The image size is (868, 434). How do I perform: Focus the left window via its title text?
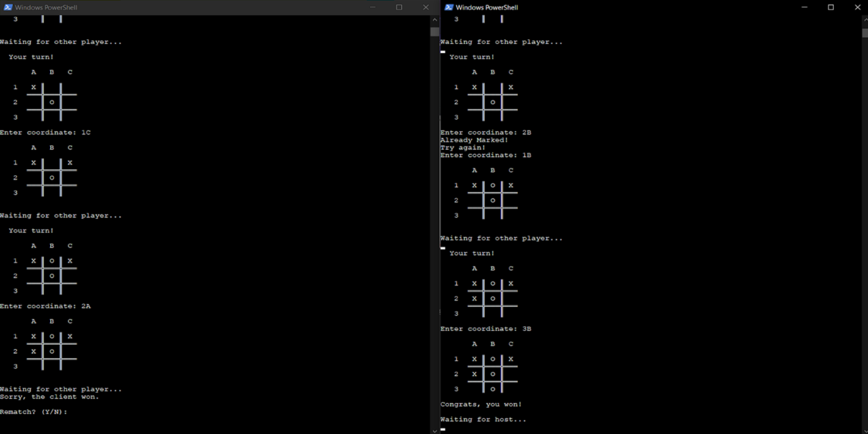click(46, 7)
